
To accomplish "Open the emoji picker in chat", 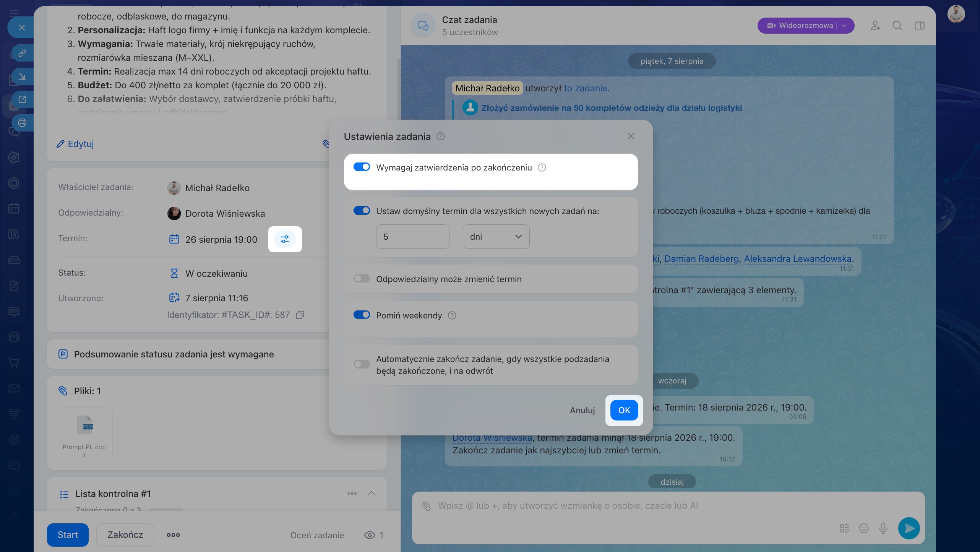I will (x=864, y=528).
